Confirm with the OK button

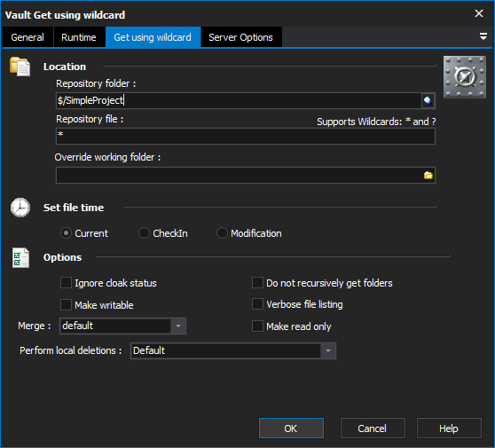pos(291,428)
